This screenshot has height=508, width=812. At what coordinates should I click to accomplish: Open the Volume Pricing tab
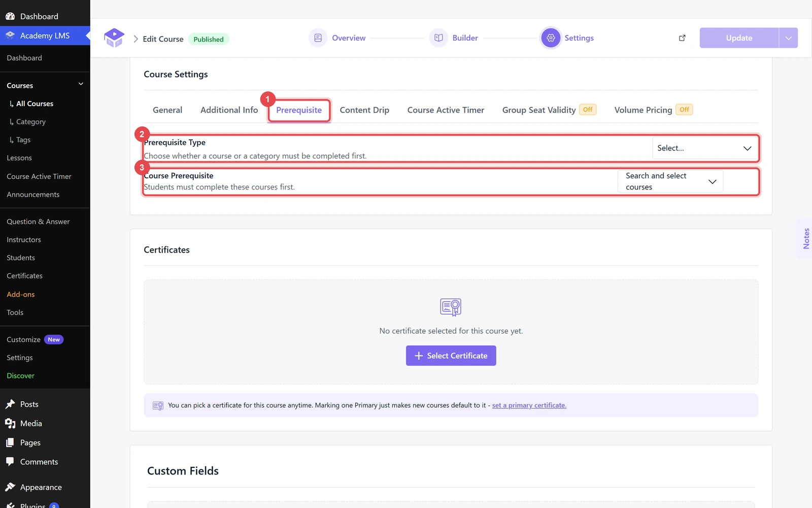(653, 110)
